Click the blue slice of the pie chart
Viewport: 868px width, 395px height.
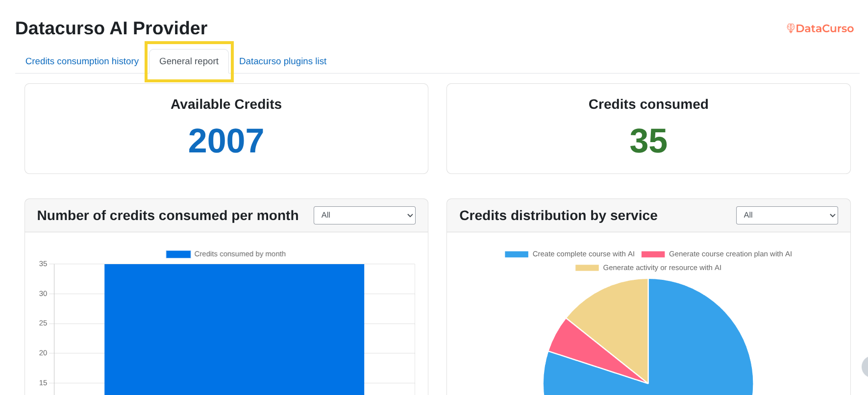tap(701, 343)
